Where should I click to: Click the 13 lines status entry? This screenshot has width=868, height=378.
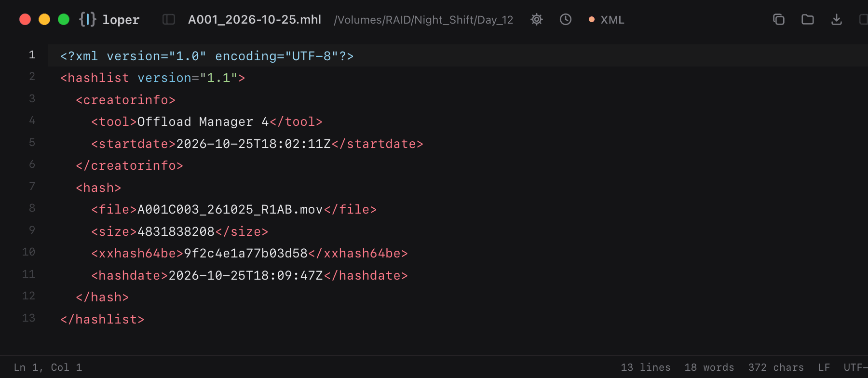click(646, 367)
